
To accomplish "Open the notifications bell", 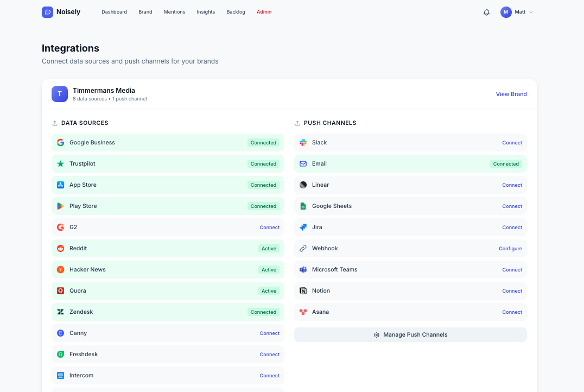I will (x=486, y=12).
